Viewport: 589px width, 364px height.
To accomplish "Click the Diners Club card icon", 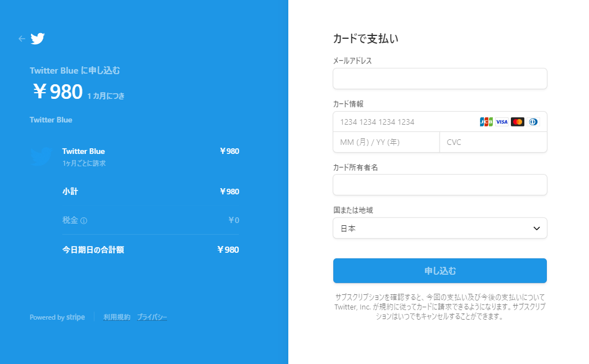I will point(533,122).
